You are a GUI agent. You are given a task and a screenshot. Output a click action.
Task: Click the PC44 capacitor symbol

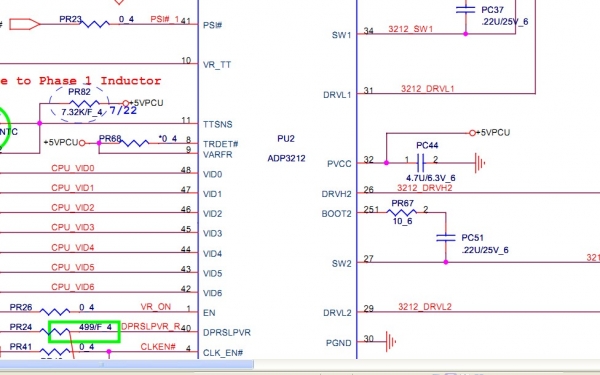click(x=421, y=163)
